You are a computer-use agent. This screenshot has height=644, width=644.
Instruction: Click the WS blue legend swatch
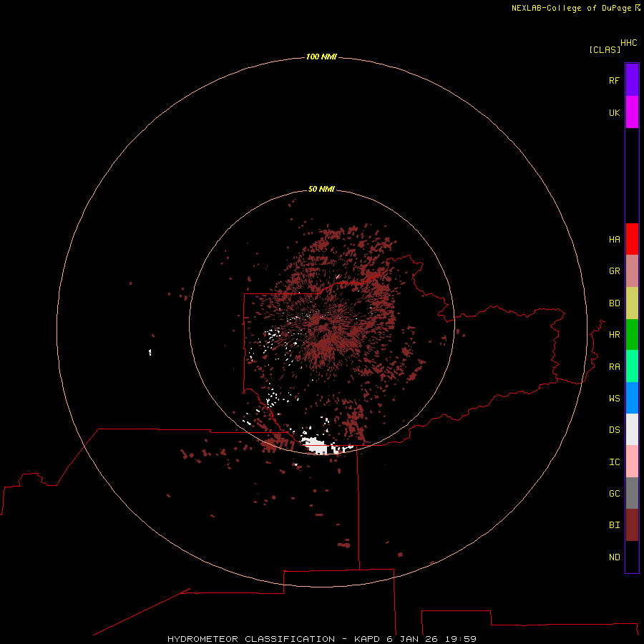coord(632,398)
